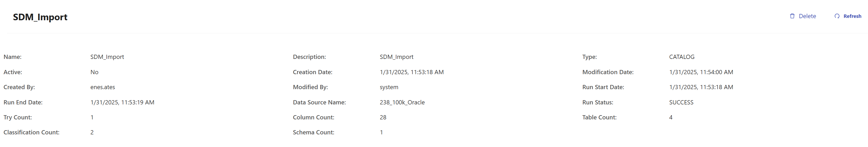Click the Classification Count label
The width and height of the screenshot is (868, 147).
[31, 133]
